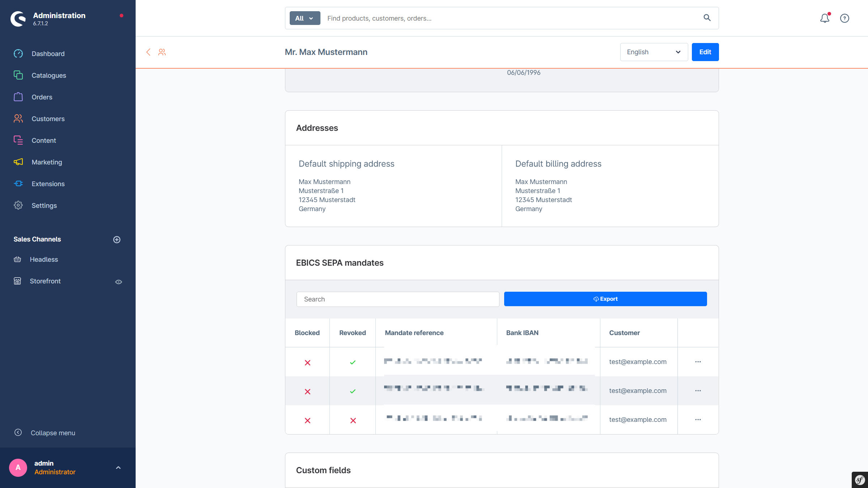Open the Symfony profiler icon

(860, 480)
